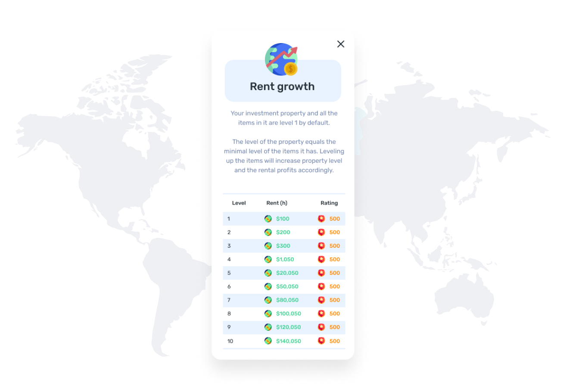Click the coin icon beside $1,050
Image resolution: width=566 pixels, height=392 pixels.
pos(268,259)
